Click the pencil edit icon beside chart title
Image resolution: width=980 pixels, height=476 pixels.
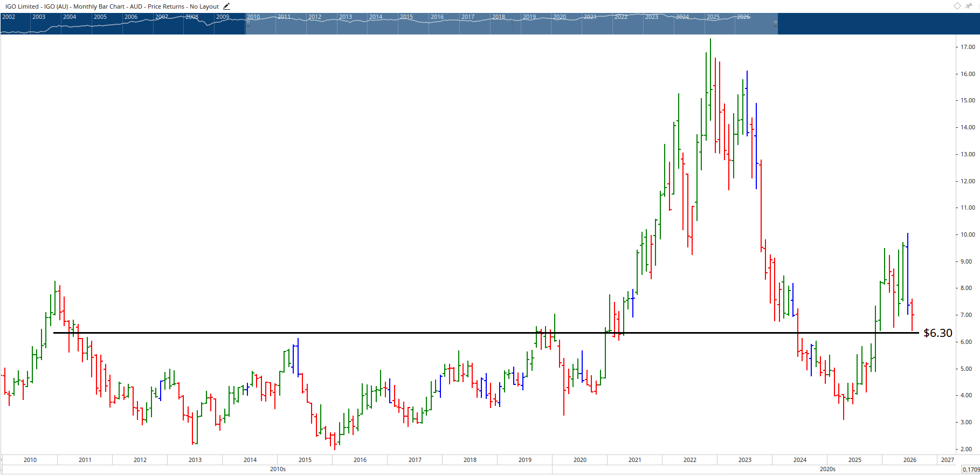click(226, 6)
